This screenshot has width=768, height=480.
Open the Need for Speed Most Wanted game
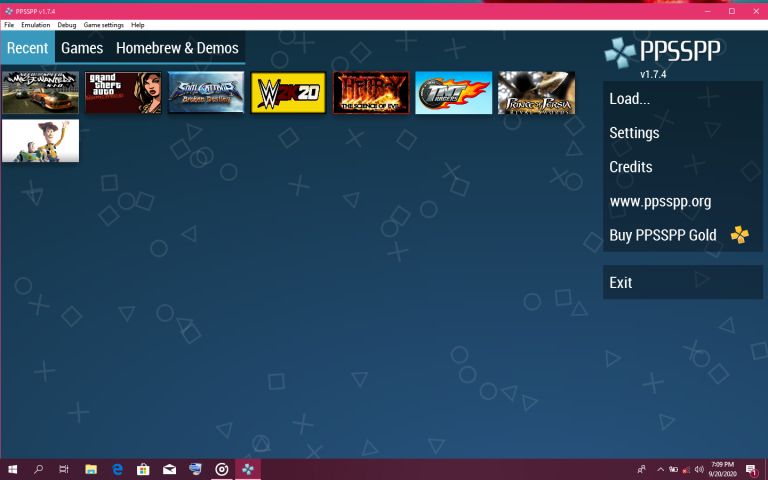click(x=40, y=93)
